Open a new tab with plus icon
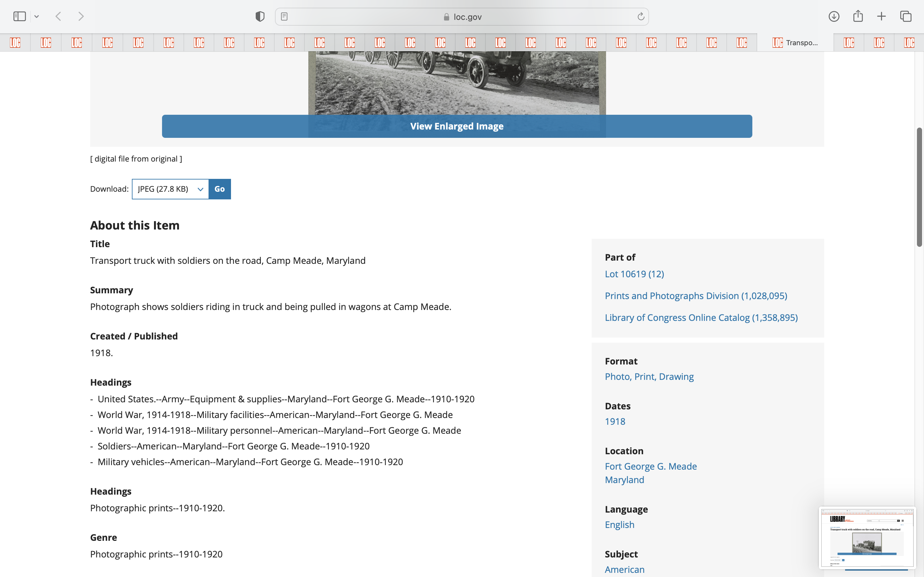 [x=881, y=16]
